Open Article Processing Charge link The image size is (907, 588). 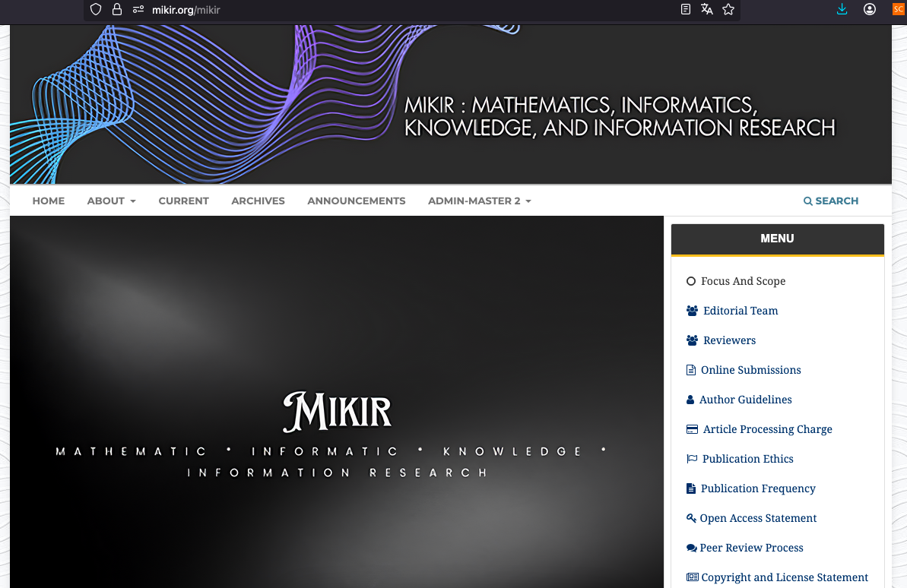tap(767, 429)
